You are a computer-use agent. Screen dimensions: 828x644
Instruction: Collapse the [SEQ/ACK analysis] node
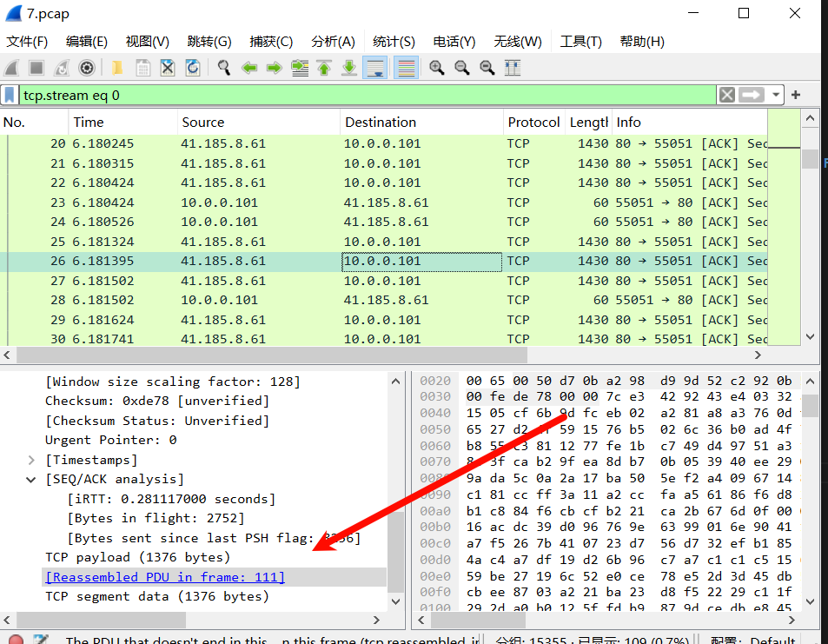pos(32,479)
